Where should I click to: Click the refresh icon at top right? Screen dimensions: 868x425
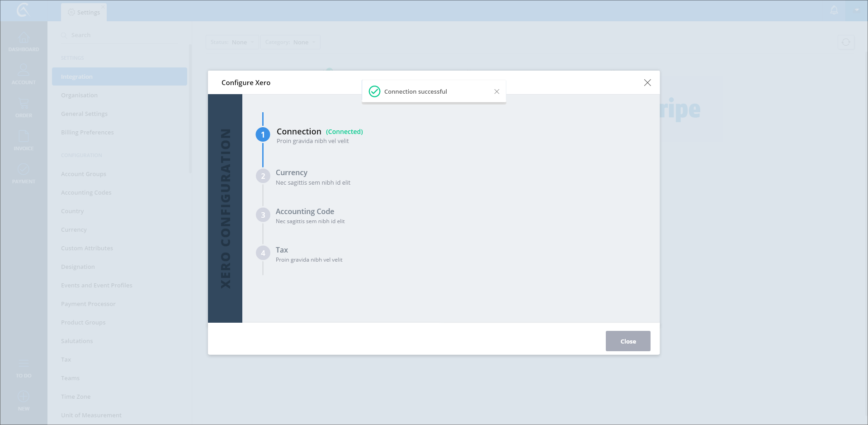(846, 42)
